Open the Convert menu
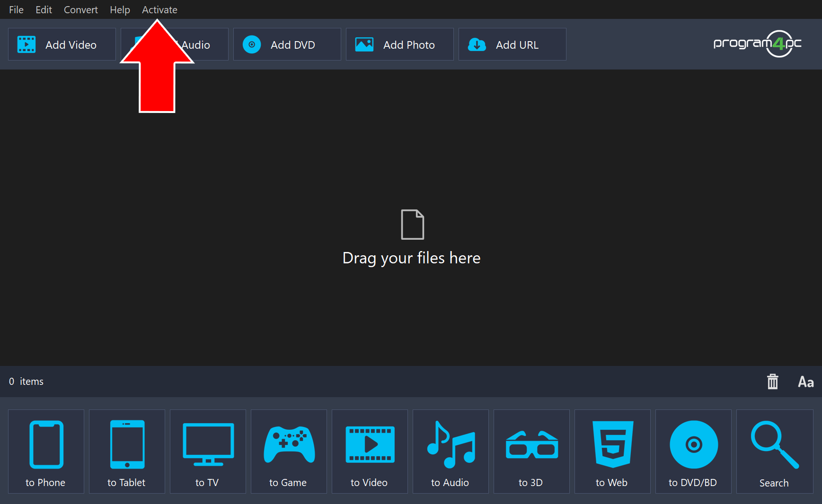The height and width of the screenshot is (504, 822). (x=80, y=9)
